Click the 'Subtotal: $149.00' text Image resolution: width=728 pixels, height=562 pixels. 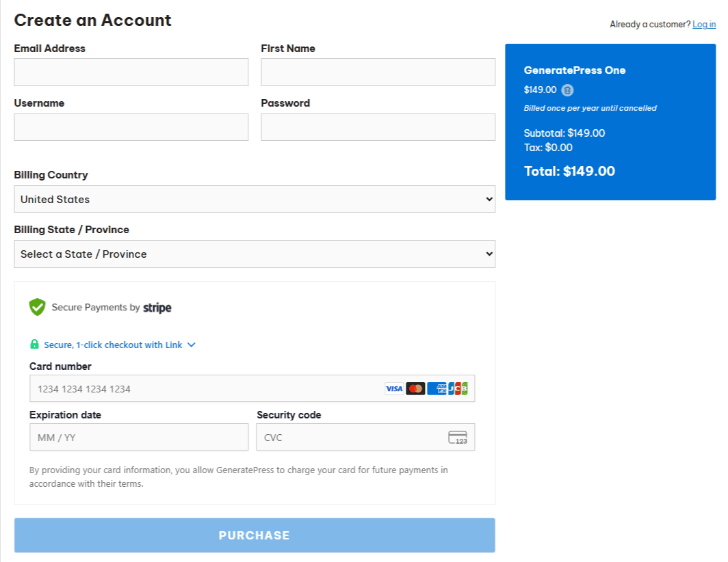click(x=564, y=133)
